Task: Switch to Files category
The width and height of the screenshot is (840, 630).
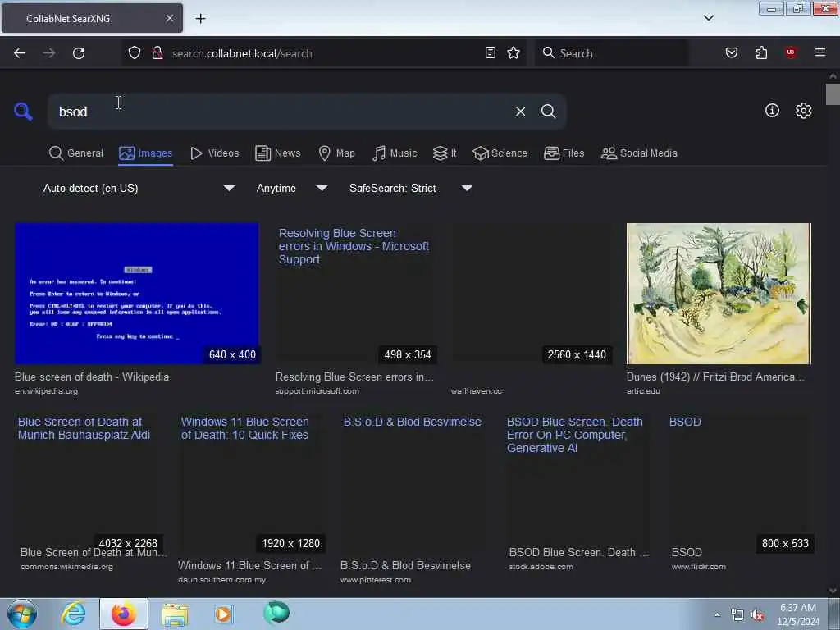Action: pyautogui.click(x=564, y=153)
